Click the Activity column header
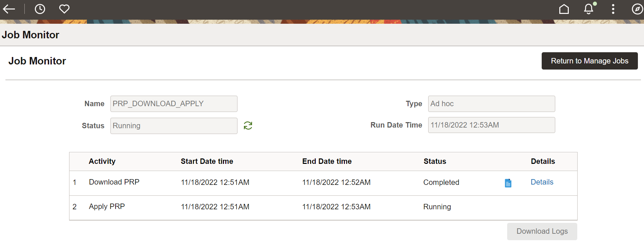 point(102,161)
